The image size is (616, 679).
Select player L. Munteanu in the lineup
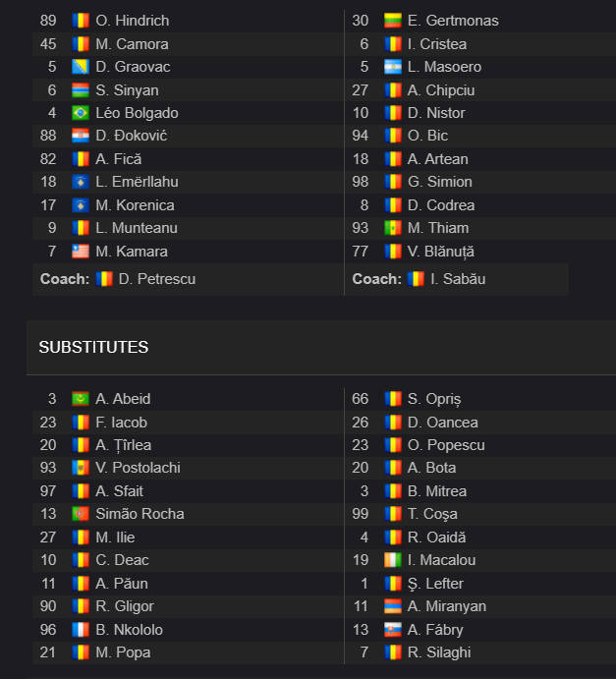(x=137, y=228)
